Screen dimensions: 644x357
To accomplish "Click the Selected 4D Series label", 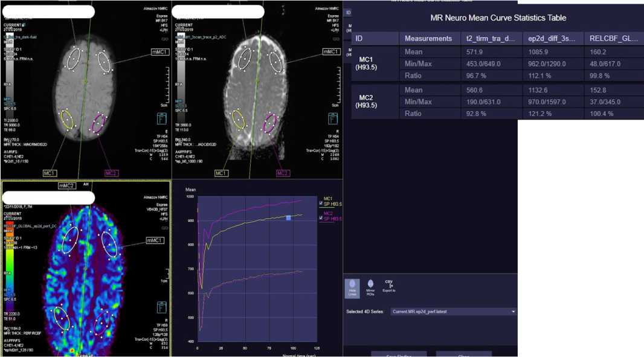I will click(x=365, y=312).
